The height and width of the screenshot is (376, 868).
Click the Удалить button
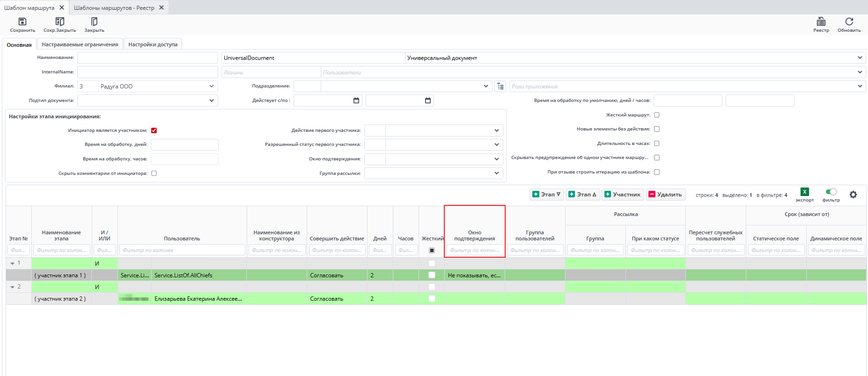tap(665, 195)
